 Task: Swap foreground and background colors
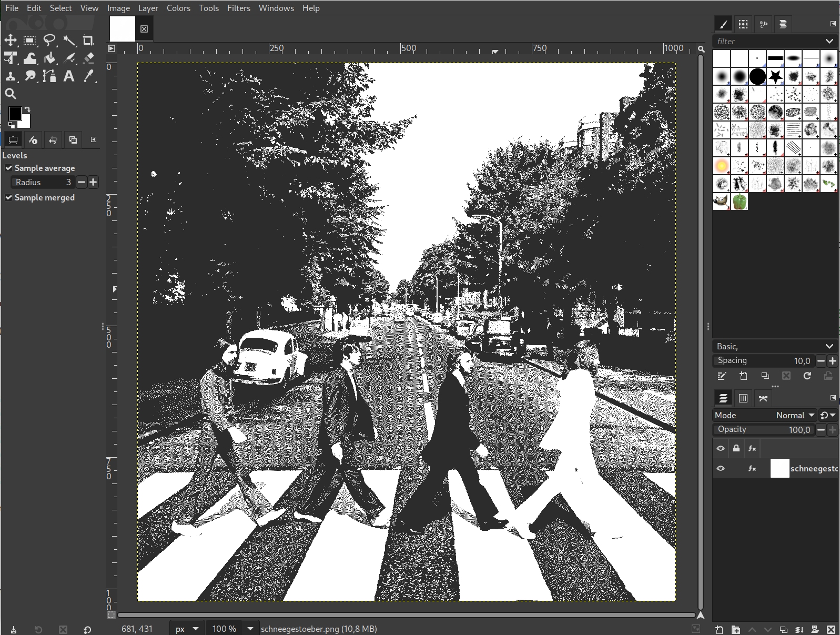27,109
